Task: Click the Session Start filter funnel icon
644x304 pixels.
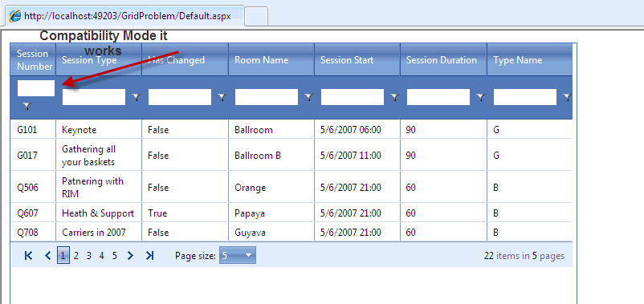Action: [395, 97]
